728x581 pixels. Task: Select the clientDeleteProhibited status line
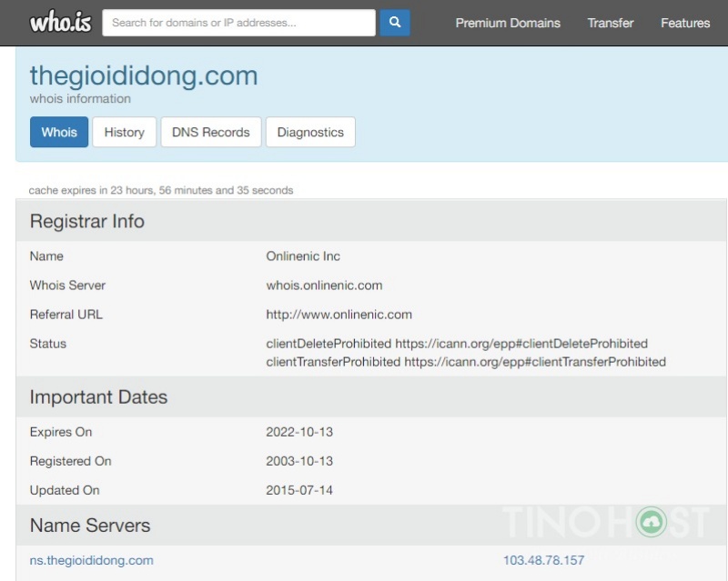click(457, 344)
